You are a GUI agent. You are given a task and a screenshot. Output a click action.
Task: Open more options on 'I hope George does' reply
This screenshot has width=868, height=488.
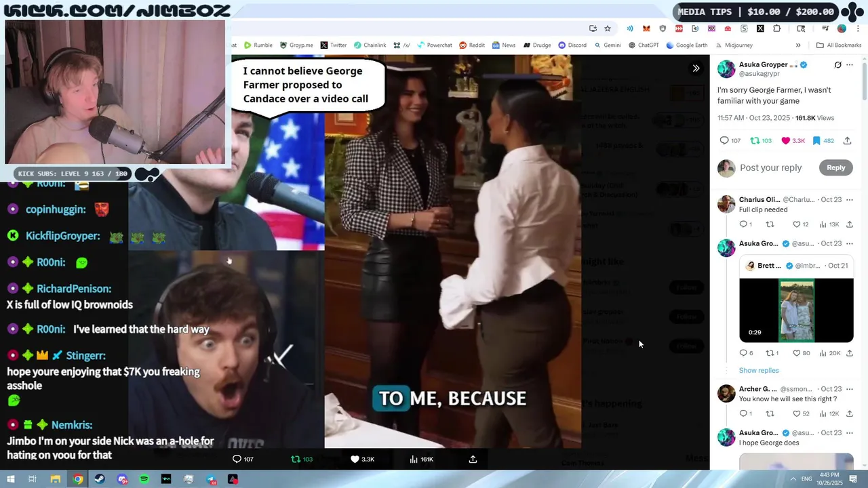850,433
